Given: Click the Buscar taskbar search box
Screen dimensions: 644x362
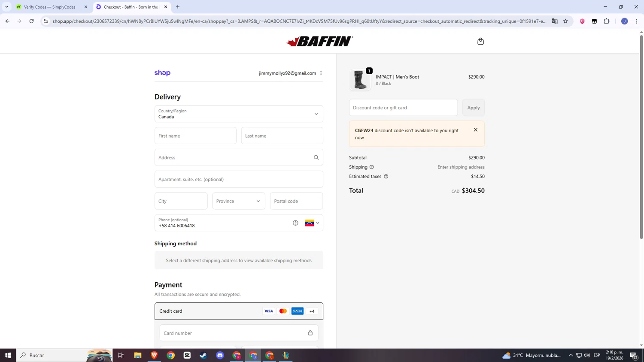Looking at the screenshot, I should click(x=64, y=355).
